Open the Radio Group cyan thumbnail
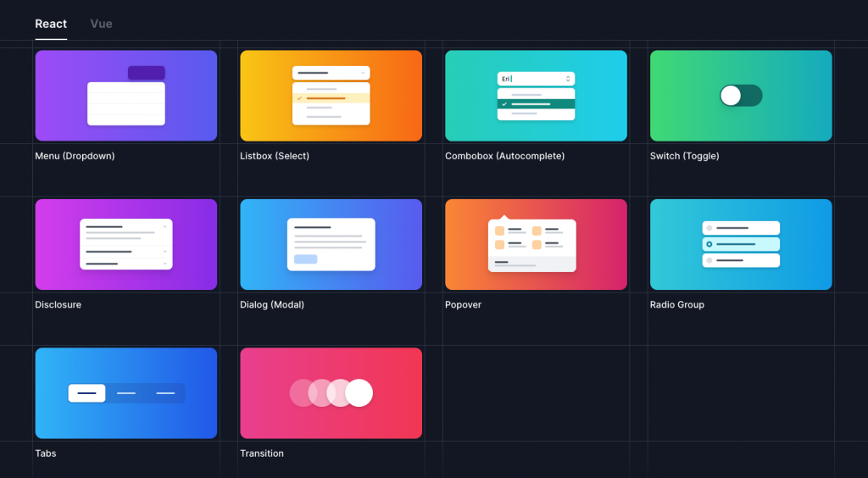This screenshot has width=868, height=478. coord(741,245)
